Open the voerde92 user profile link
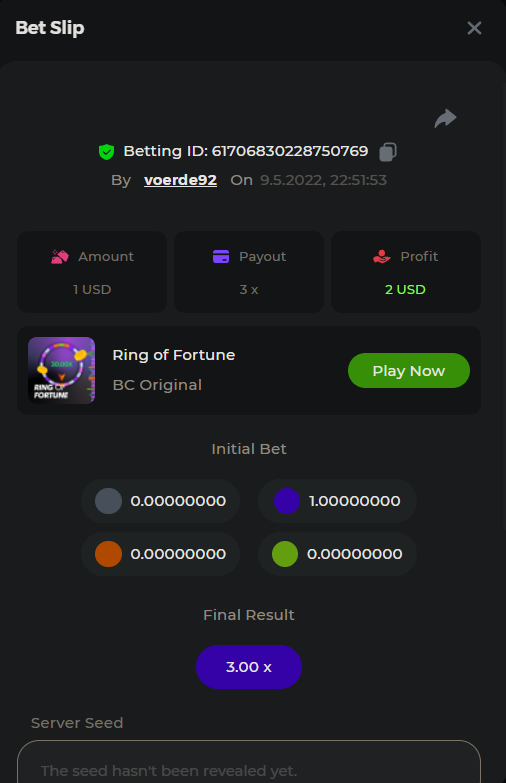The image size is (506, 783). click(x=180, y=180)
